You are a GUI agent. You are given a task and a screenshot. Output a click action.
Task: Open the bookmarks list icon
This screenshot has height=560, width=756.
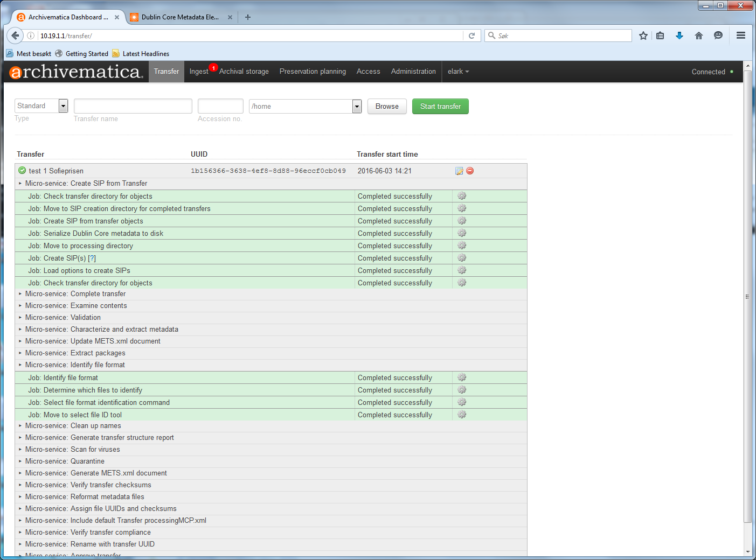coord(660,36)
